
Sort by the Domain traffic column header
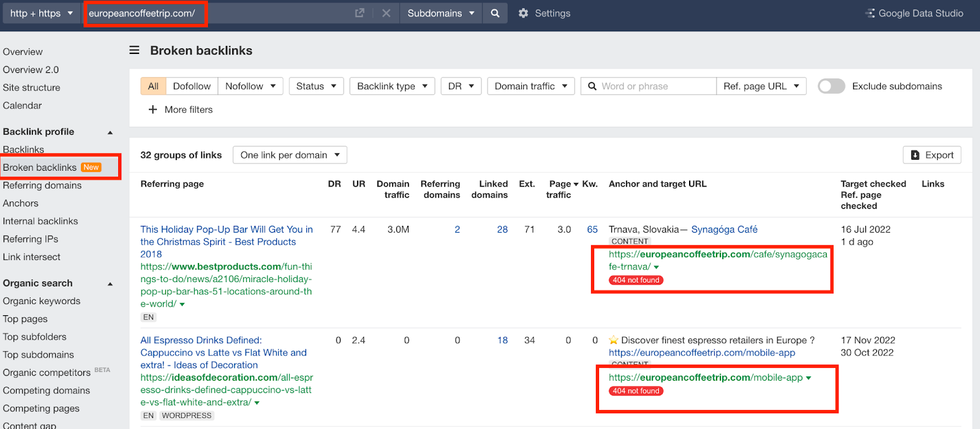click(x=393, y=189)
